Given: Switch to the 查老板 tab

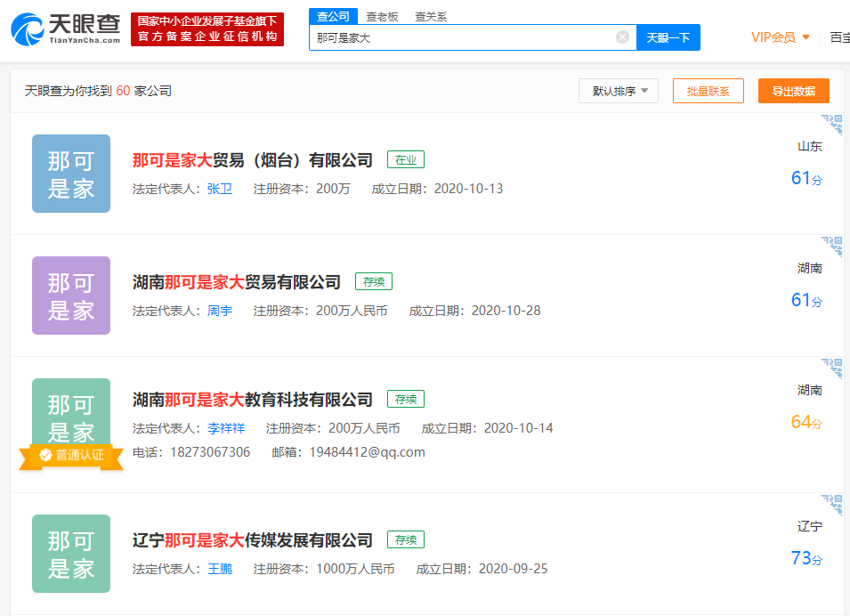Looking at the screenshot, I should click(x=382, y=17).
